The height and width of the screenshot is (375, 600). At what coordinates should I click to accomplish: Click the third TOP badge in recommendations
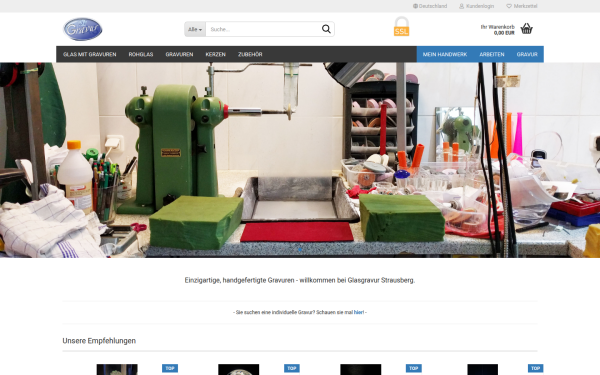pos(414,368)
